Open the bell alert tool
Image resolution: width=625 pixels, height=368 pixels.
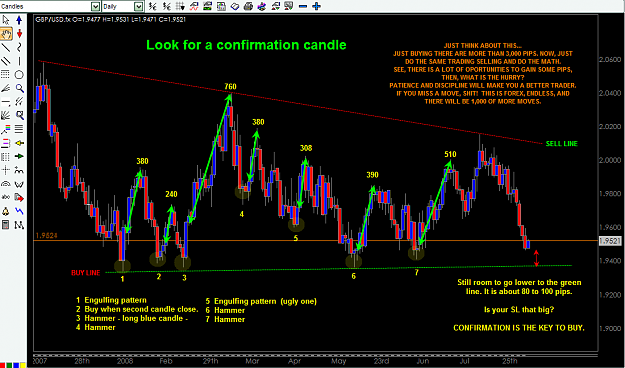coord(6,211)
